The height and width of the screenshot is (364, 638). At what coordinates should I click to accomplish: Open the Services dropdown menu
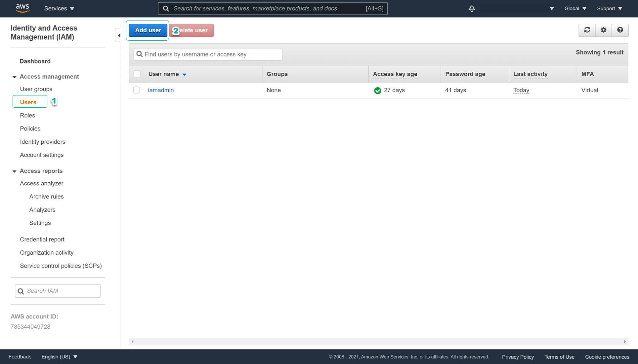[x=59, y=9]
